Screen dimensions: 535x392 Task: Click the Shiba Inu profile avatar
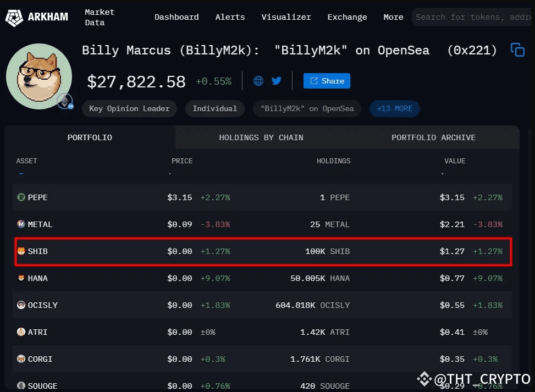tap(38, 74)
